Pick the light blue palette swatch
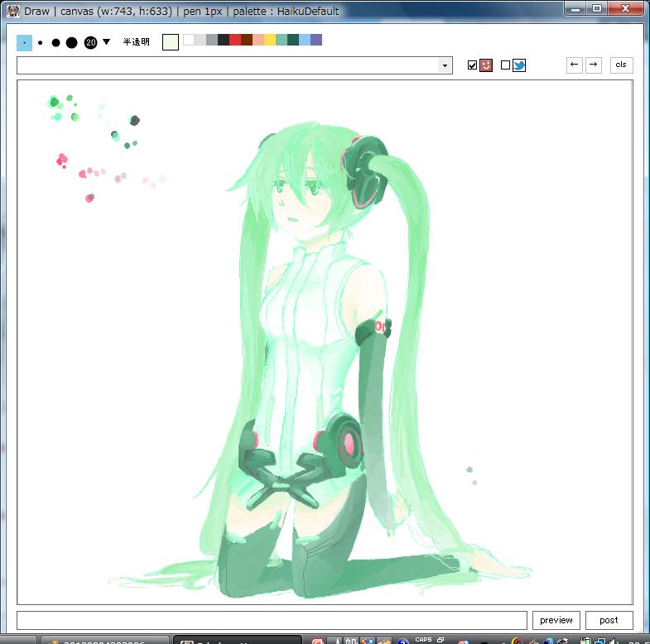This screenshot has height=644, width=650. (305, 40)
